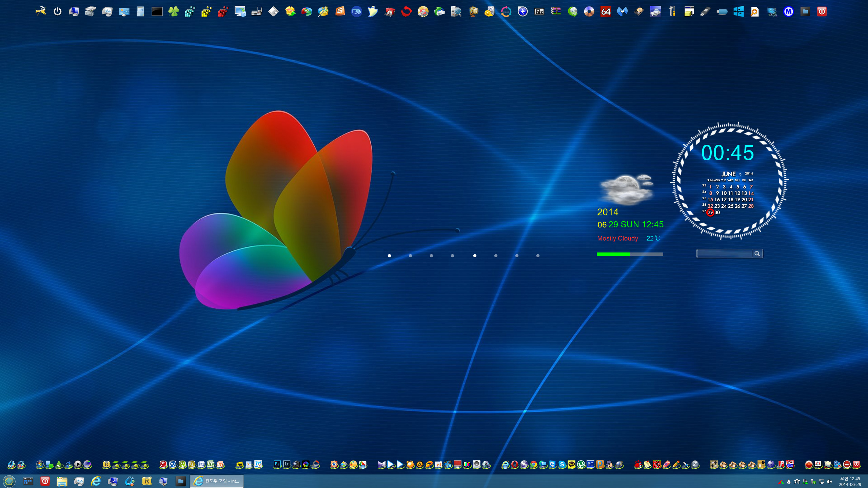
Task: Click the 22℃ temperature reading
Action: 653,238
